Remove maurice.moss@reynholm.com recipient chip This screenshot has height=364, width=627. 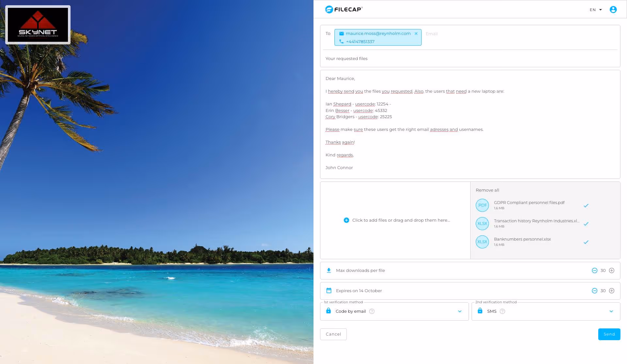point(416,34)
